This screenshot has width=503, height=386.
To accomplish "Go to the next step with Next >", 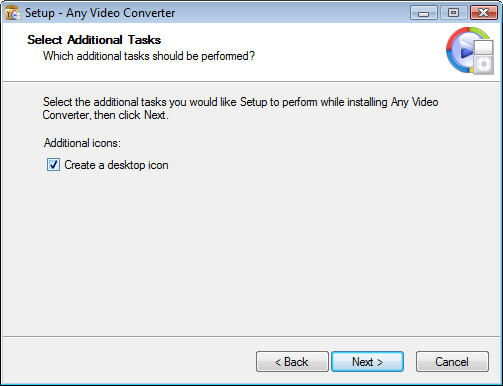I will coord(367,362).
